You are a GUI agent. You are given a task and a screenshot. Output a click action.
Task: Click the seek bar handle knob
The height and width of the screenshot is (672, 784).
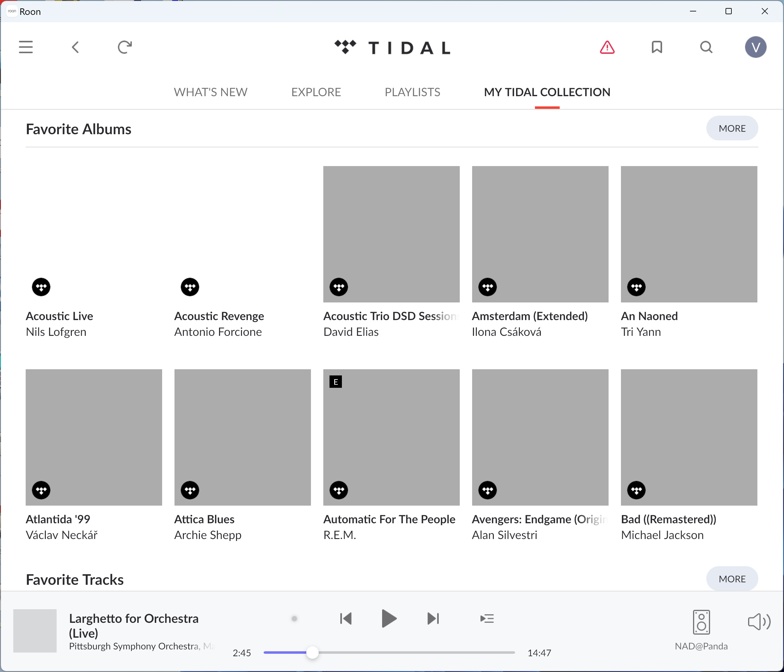(x=312, y=652)
